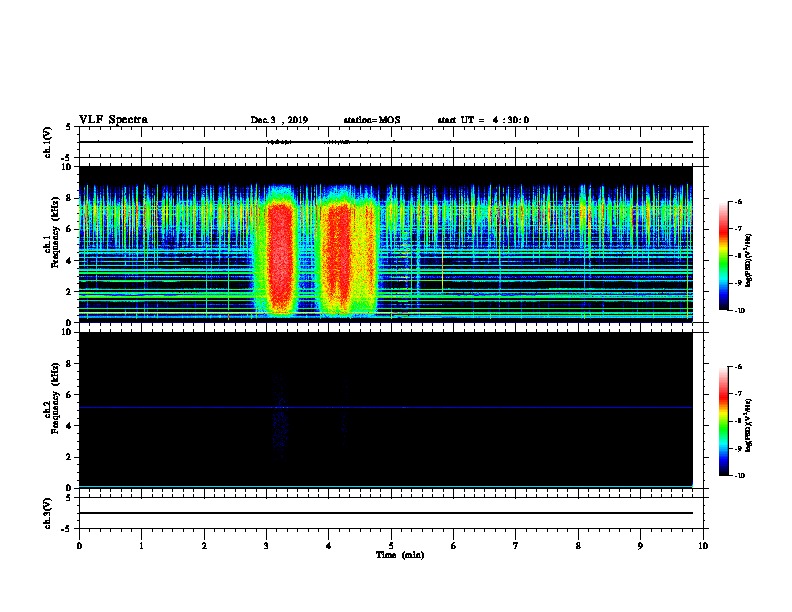
Task: Click the time axis tick label 0
Action: coord(79,546)
